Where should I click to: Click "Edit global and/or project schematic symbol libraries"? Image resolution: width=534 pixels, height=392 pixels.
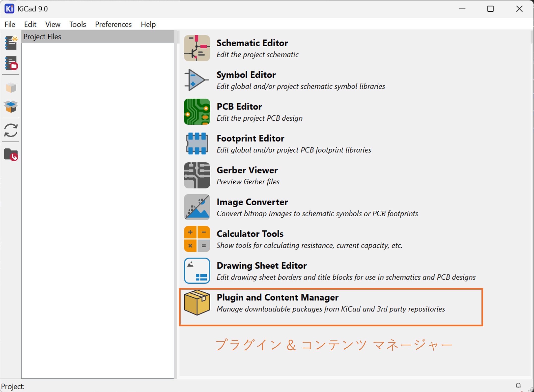(301, 86)
